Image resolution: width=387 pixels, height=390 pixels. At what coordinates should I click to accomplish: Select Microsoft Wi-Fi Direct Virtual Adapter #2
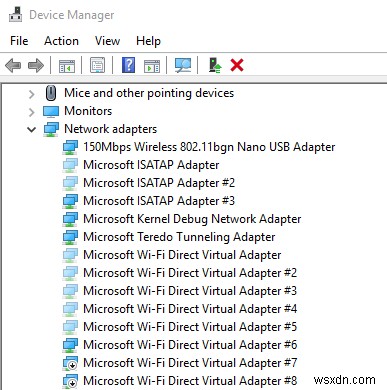coord(190,273)
